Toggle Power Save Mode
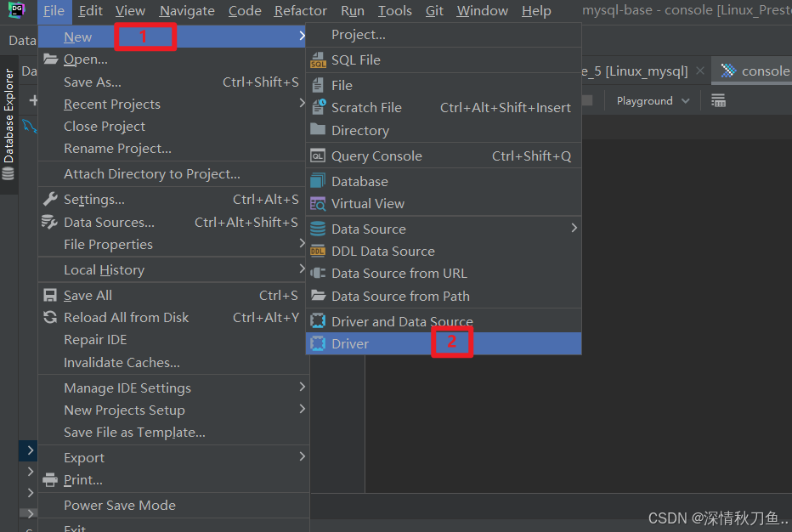The image size is (792, 532). click(x=173, y=505)
